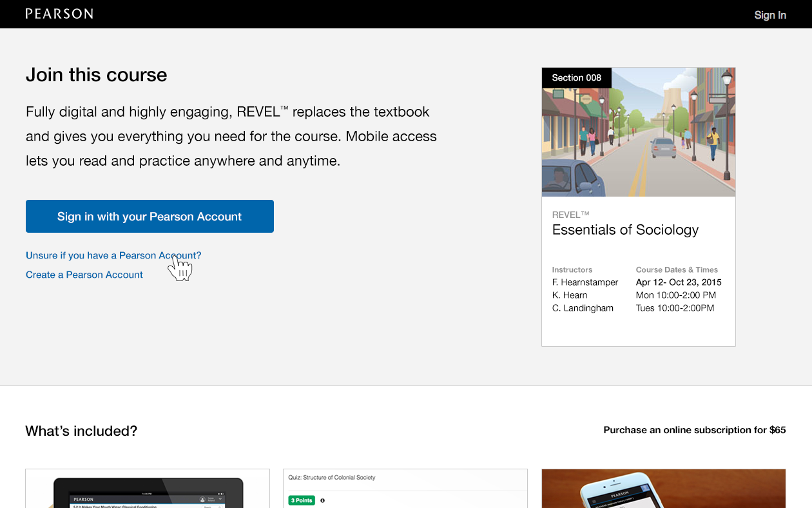Click the Quiz: Structure of Colonial Society title

coord(332,478)
